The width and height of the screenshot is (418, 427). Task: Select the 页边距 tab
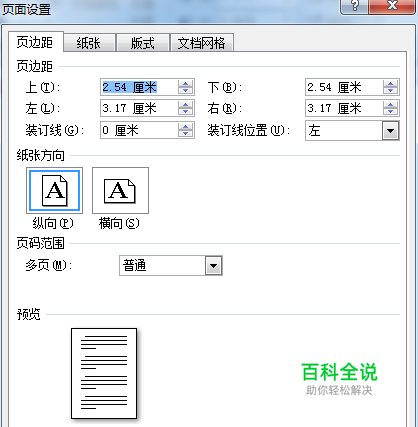35,42
